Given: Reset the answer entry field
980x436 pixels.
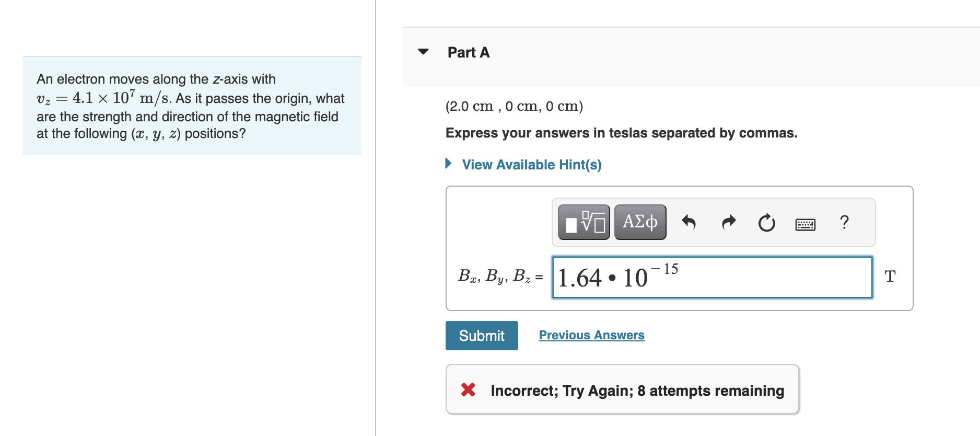Looking at the screenshot, I should [x=766, y=222].
